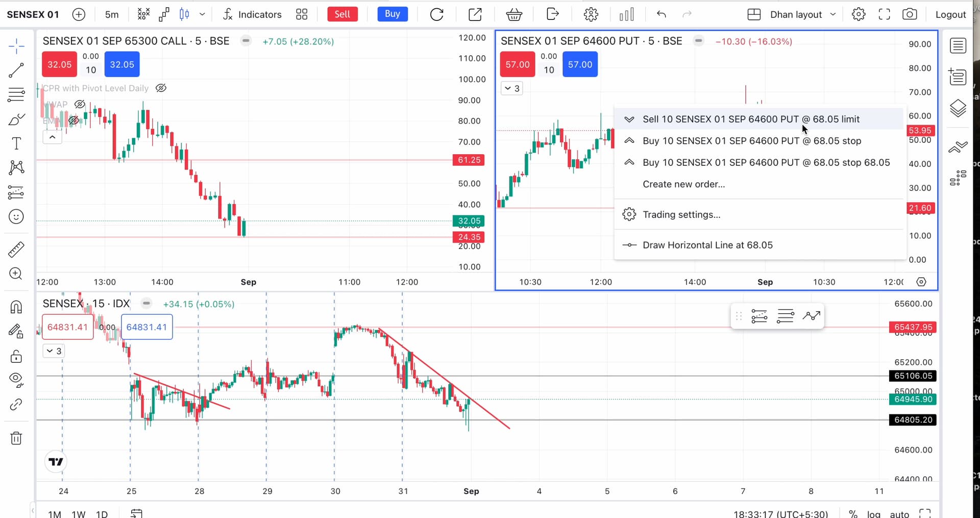Toggle stay in drawing mode pencil-lock
Image resolution: width=980 pixels, height=518 pixels.
pyautogui.click(x=16, y=332)
